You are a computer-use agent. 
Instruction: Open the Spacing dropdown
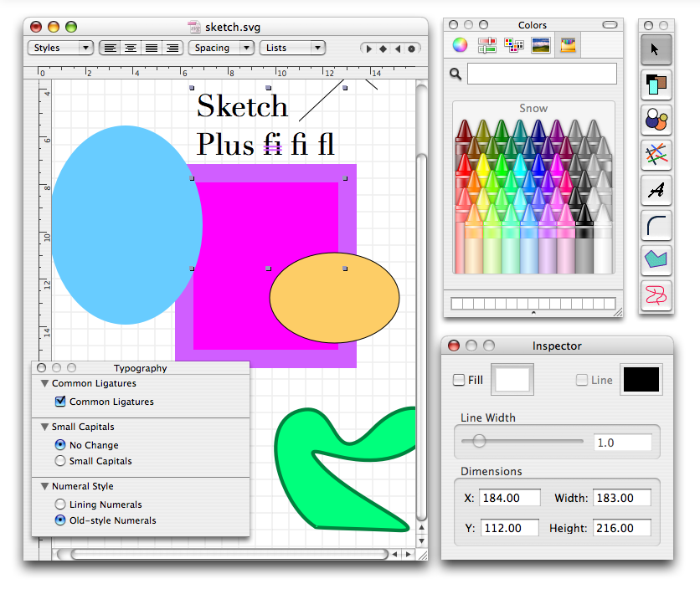pos(221,48)
